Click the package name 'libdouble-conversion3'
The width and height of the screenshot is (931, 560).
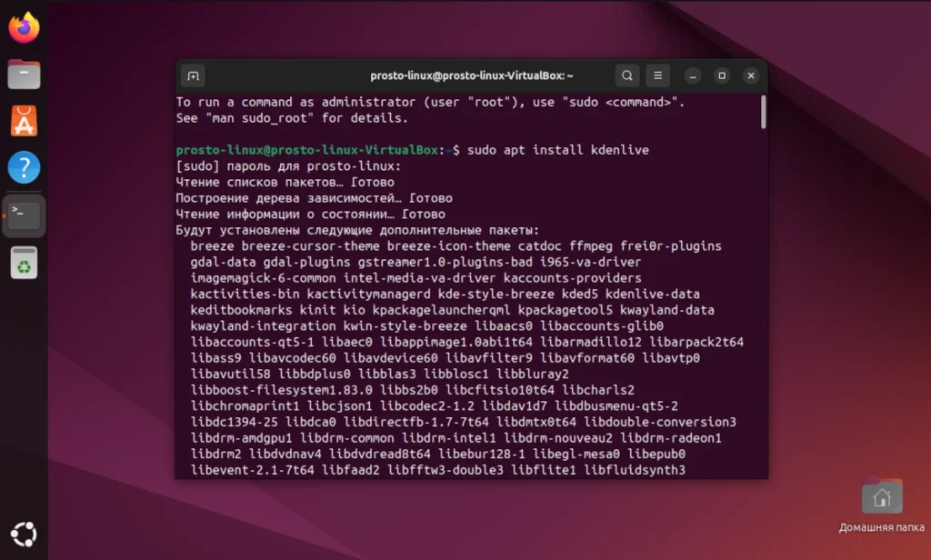660,423
